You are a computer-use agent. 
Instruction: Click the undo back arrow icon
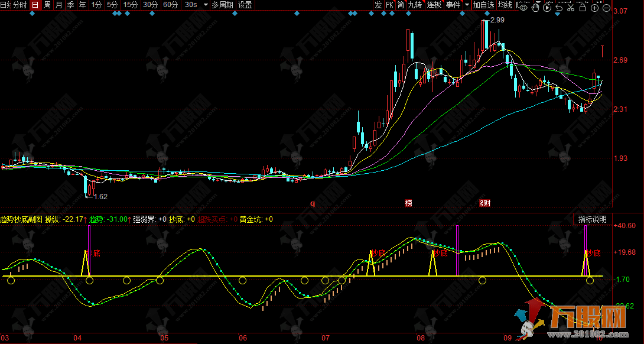[x=559, y=8]
